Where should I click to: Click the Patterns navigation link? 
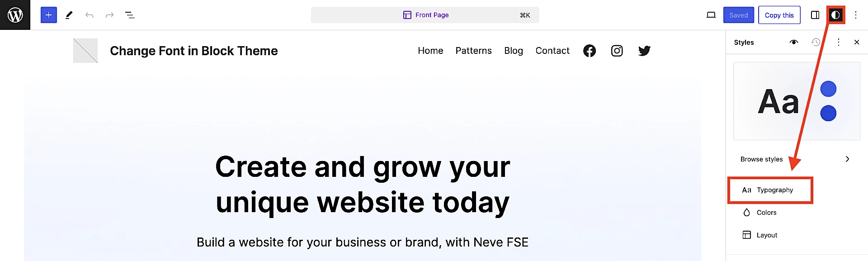coord(473,51)
